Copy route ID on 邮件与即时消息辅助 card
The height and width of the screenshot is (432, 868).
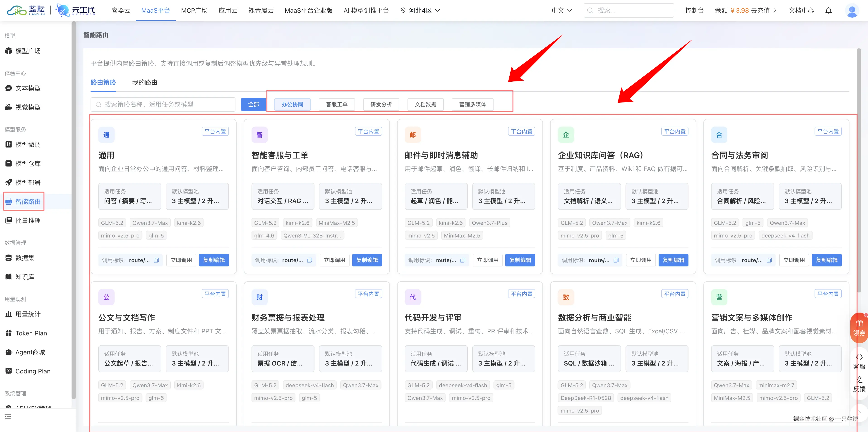coord(463,260)
